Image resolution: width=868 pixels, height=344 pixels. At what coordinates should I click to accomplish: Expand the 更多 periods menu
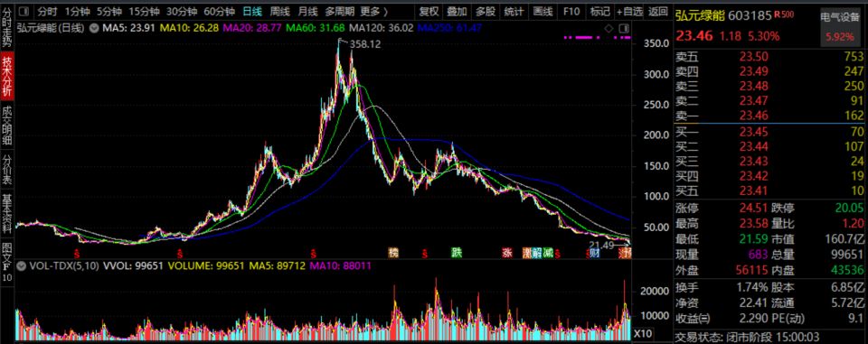point(374,11)
